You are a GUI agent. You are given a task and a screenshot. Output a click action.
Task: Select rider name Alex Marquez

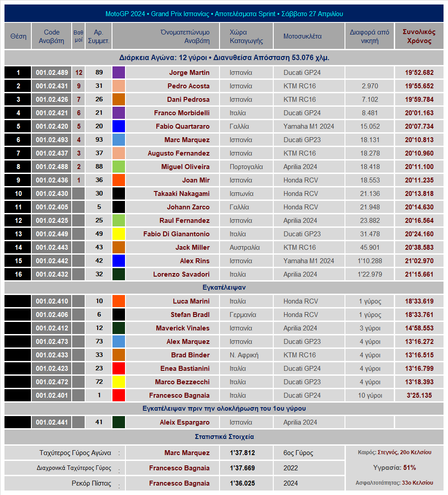[188, 342]
